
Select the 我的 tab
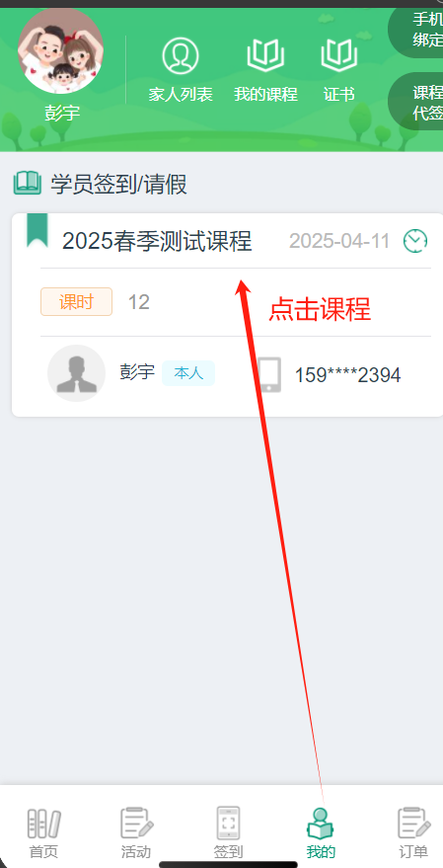tap(321, 832)
